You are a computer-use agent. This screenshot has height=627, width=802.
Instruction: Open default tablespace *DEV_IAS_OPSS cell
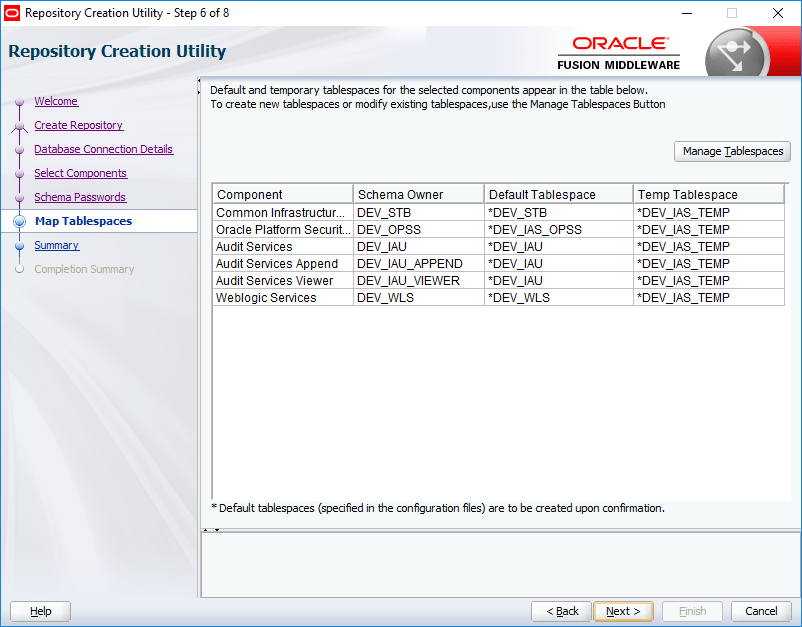559,229
